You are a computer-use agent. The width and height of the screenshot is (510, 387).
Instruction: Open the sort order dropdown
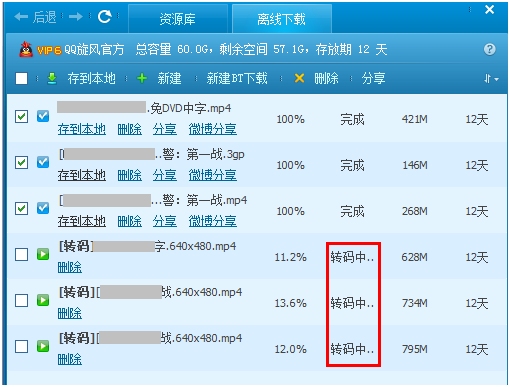click(x=491, y=79)
